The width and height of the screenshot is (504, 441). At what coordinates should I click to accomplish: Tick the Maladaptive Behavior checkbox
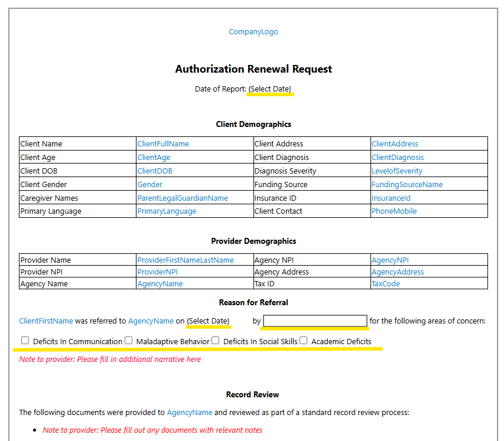coord(129,340)
